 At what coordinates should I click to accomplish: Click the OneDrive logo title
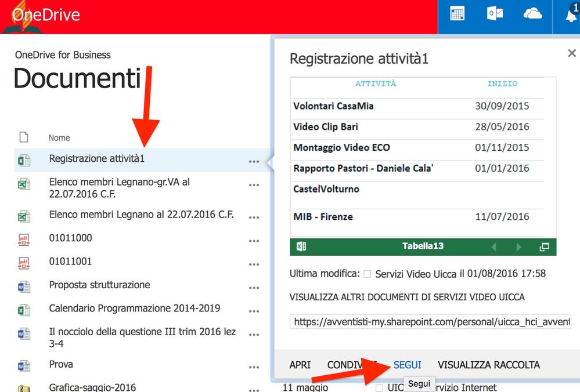tap(46, 14)
